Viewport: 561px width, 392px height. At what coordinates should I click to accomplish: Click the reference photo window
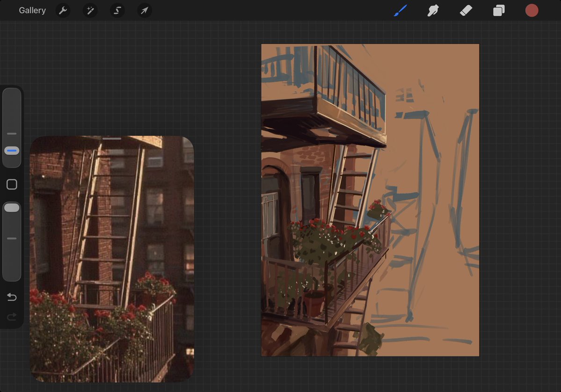click(x=112, y=259)
